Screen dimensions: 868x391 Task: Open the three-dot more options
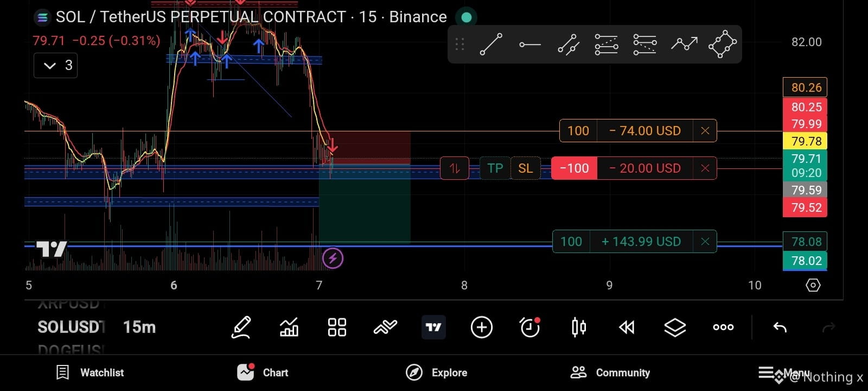pos(723,327)
